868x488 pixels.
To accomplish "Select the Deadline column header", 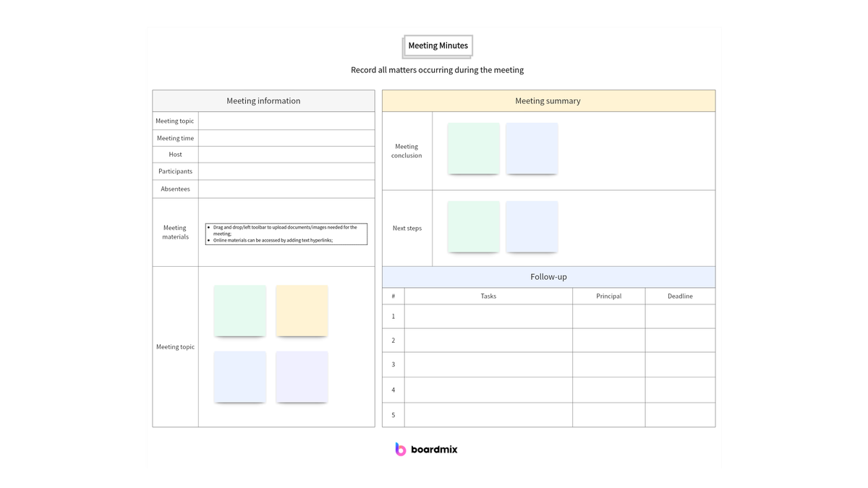I will pos(680,296).
